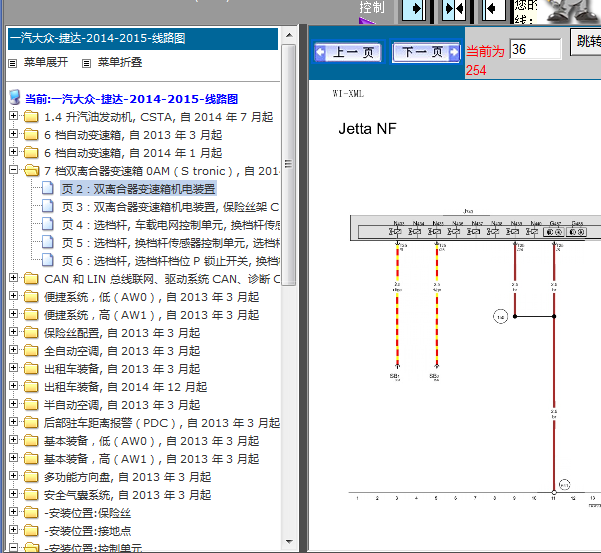Click the tree panel vertical scrollbar thumb
601x553 pixels.
coord(289,165)
